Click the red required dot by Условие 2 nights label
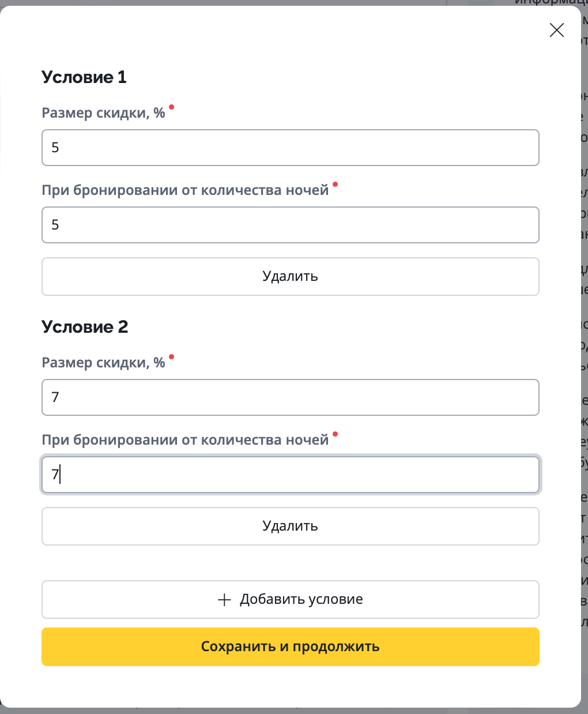The width and height of the screenshot is (588, 714). click(336, 434)
